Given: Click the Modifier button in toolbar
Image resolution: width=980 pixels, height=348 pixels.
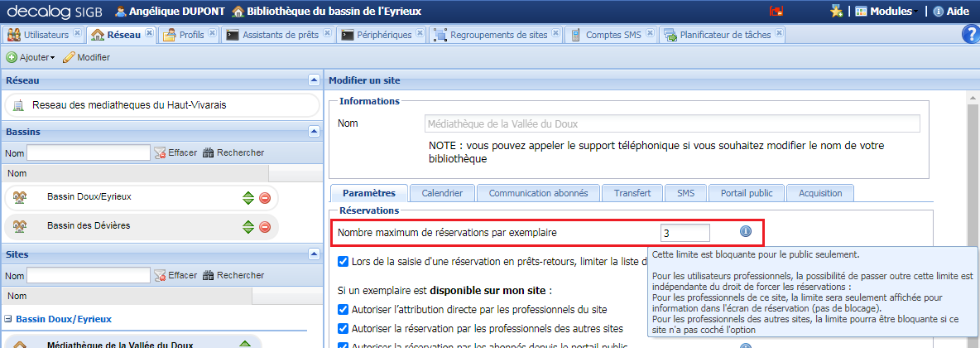Looking at the screenshot, I should point(86,57).
